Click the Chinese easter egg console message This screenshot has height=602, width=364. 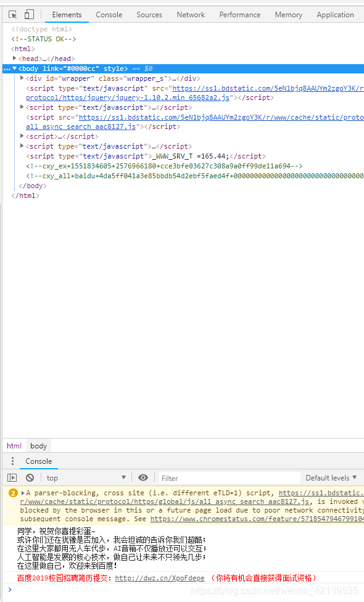[x=112, y=548]
